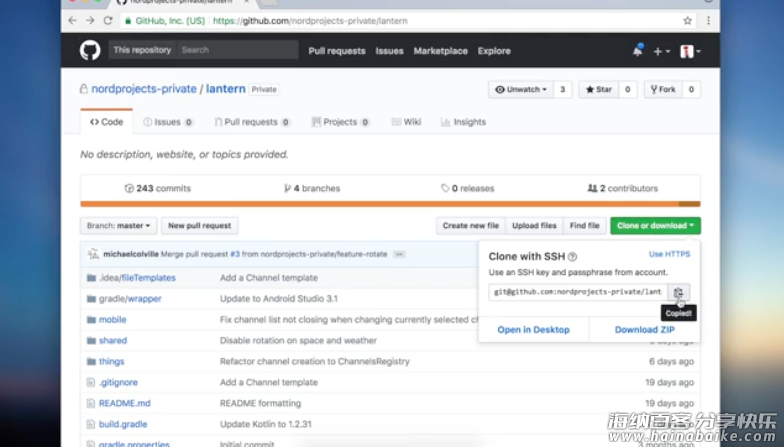Star the lantern repository
The width and height of the screenshot is (784, 447).
[x=598, y=90]
